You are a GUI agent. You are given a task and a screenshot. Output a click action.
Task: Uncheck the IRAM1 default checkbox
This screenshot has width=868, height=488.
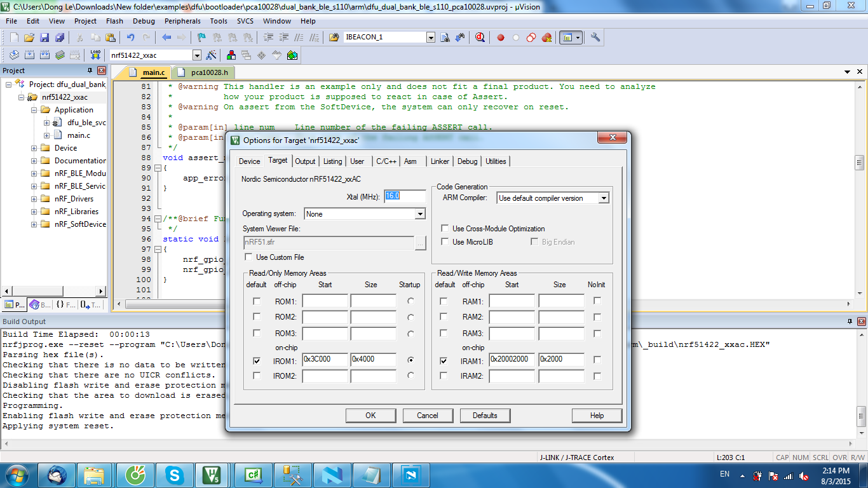pyautogui.click(x=444, y=360)
